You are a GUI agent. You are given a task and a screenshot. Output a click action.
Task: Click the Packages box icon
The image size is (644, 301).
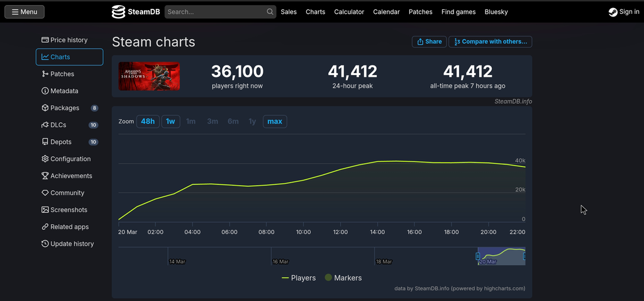point(45,108)
